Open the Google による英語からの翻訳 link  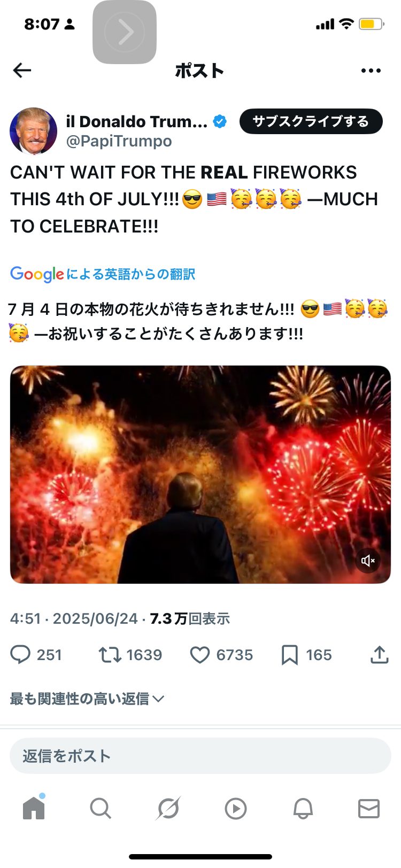click(103, 274)
